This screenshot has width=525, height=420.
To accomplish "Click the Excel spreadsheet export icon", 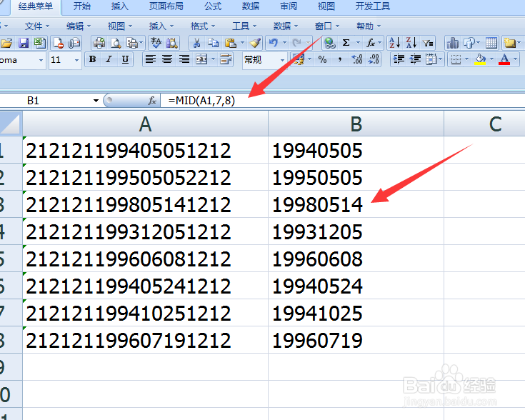I will coord(40,43).
